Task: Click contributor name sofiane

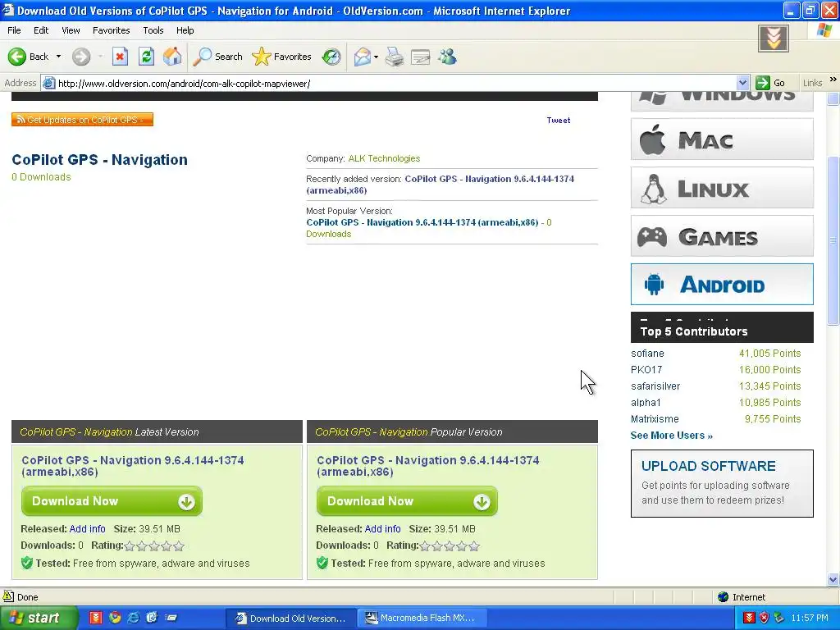Action: point(647,354)
